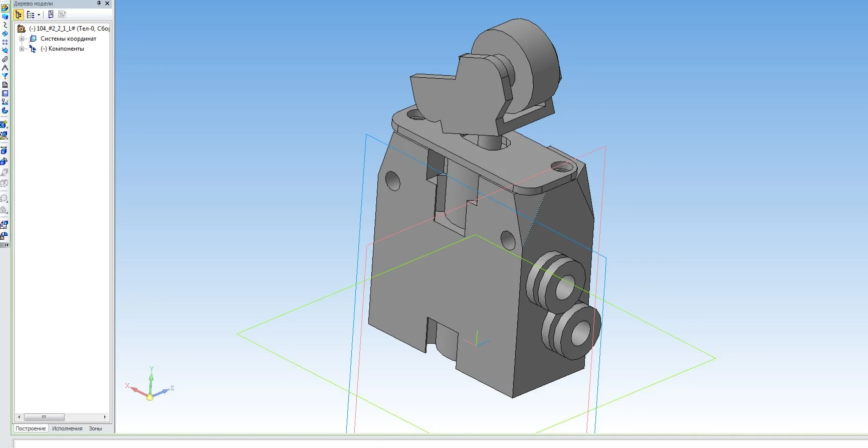Click Add component from file icon

(x=4, y=135)
